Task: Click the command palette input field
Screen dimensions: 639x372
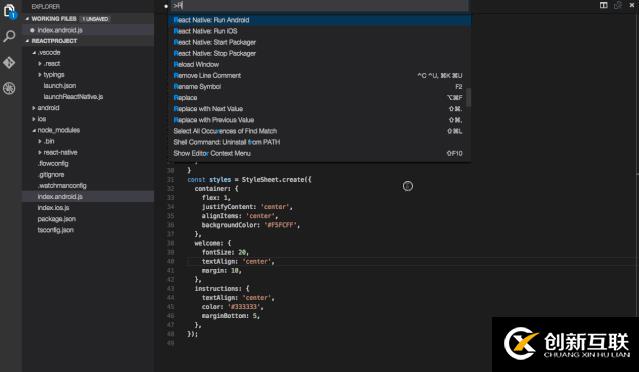Action: tap(320, 6)
